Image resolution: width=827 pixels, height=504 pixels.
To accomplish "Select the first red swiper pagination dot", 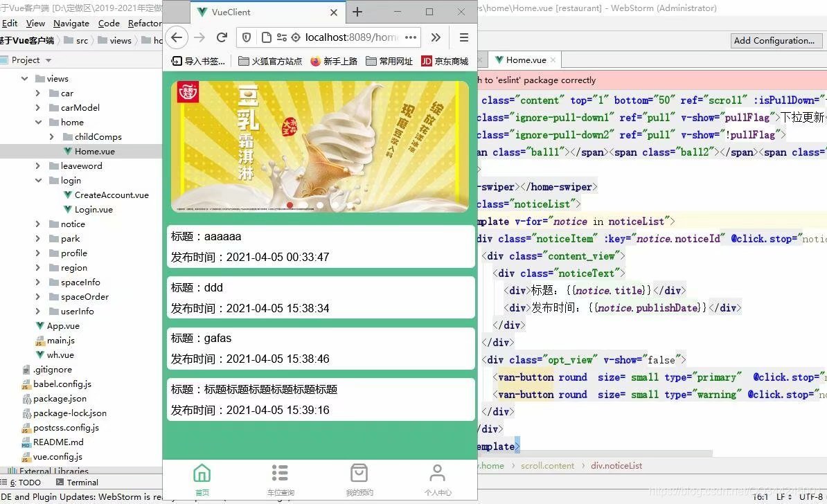I will tap(290, 205).
